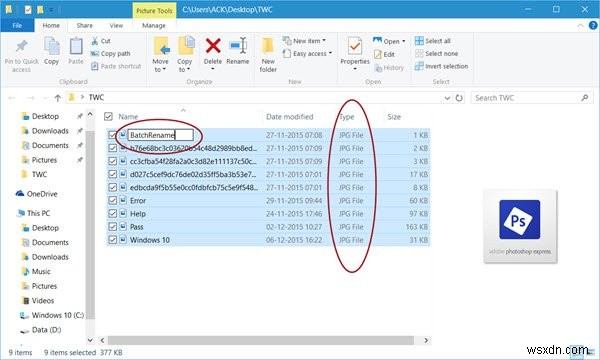Open the File menu
The width and height of the screenshot is (600, 360).
coord(17,26)
